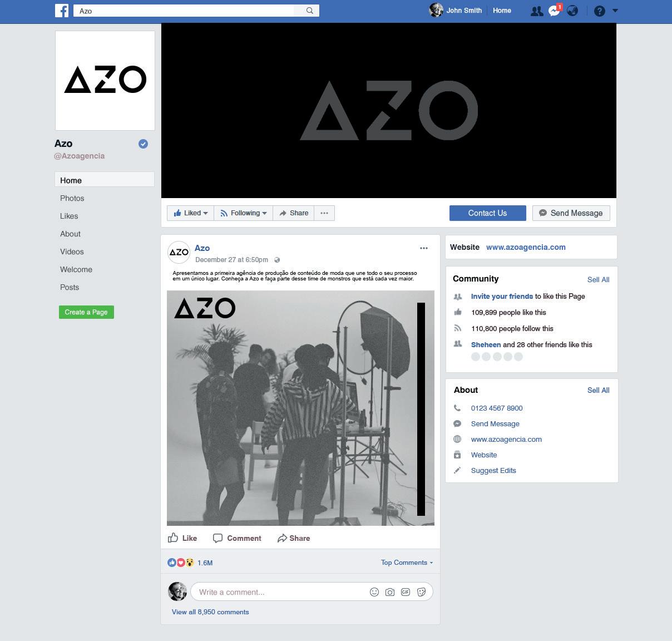Open the post options ellipsis
672x641 pixels.
tap(424, 248)
